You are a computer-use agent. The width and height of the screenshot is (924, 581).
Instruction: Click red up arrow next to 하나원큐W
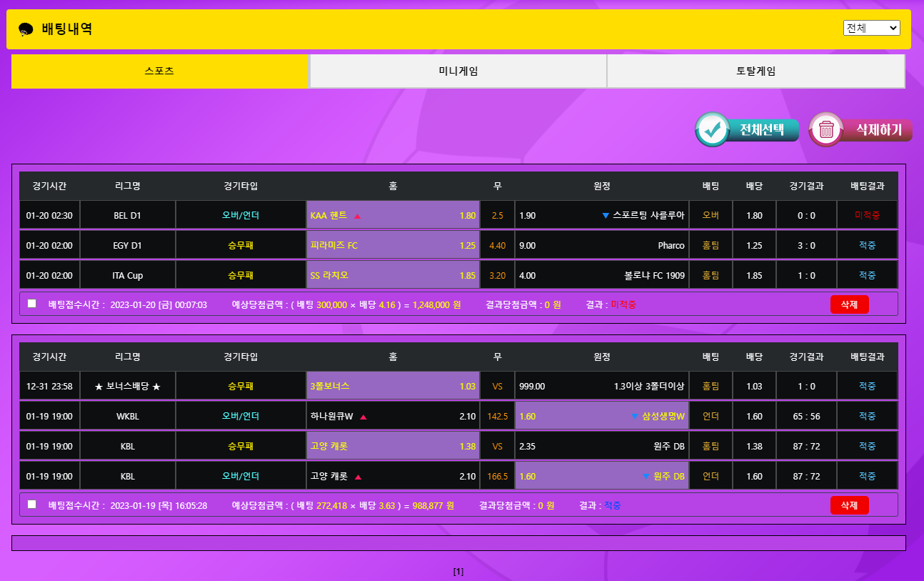(363, 417)
